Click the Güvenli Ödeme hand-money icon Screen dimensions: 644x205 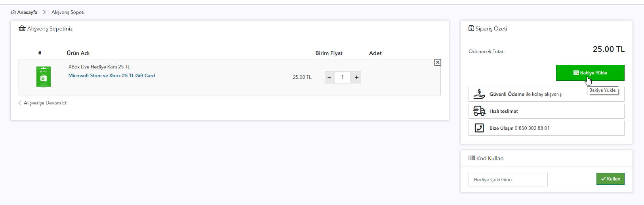(479, 94)
